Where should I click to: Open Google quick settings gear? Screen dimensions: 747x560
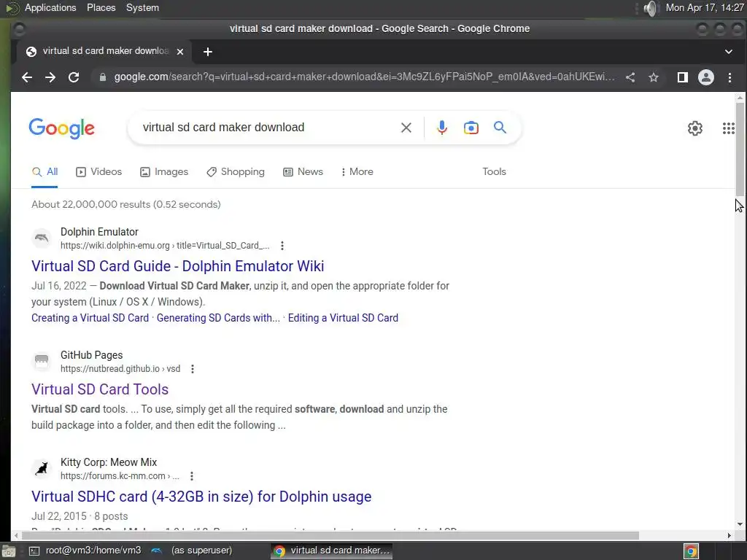695,128
